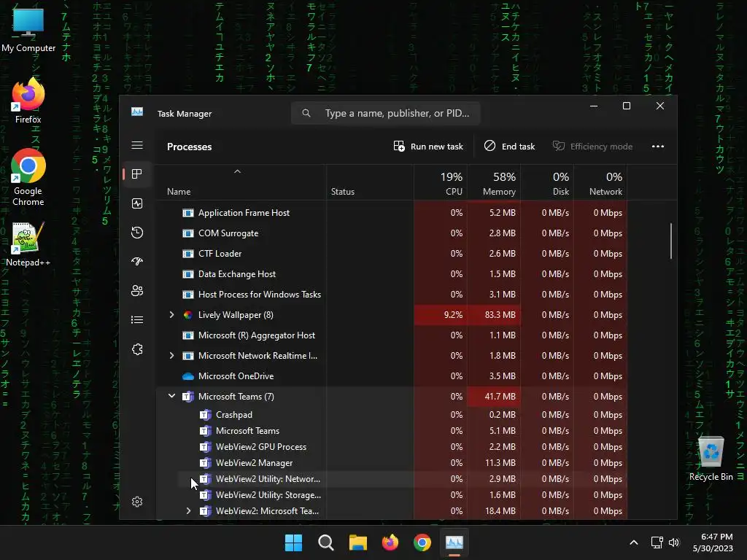Click the Application Frame Host icon
Viewport: 747px width, 560px height.
coord(188,213)
